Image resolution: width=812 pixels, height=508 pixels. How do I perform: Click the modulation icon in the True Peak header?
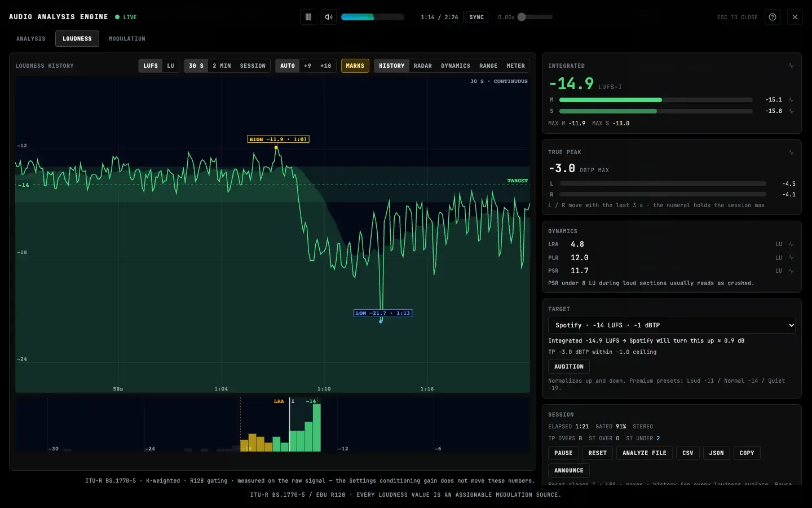pos(791,152)
